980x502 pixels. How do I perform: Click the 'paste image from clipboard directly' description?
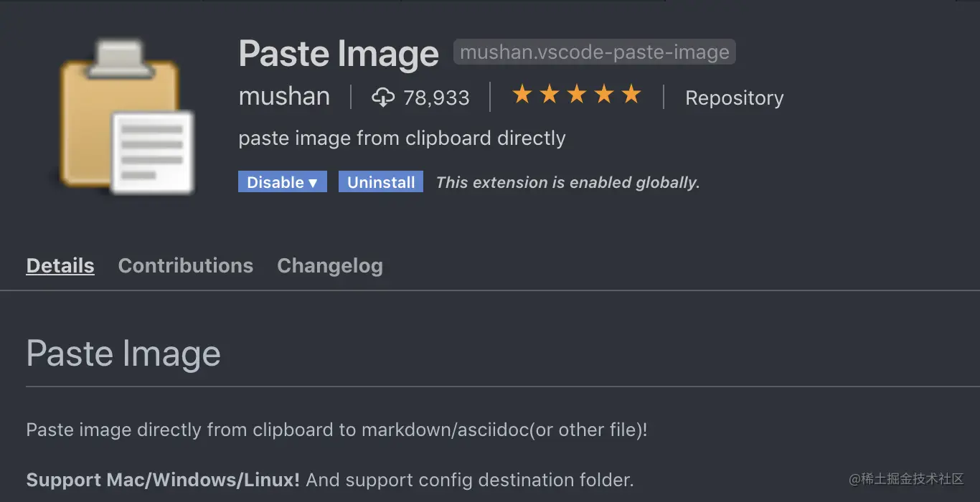click(402, 138)
